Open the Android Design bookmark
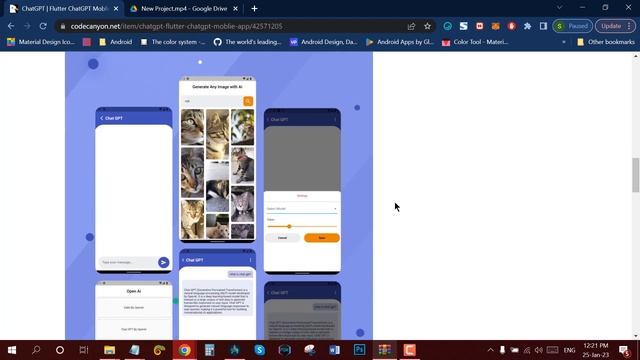Viewport: 640px width, 360px height. tap(324, 42)
